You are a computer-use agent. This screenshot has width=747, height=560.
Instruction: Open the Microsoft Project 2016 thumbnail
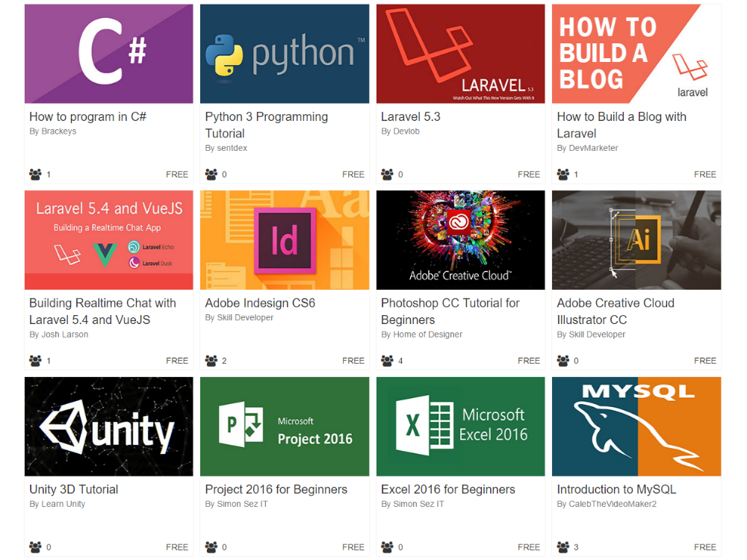285,426
